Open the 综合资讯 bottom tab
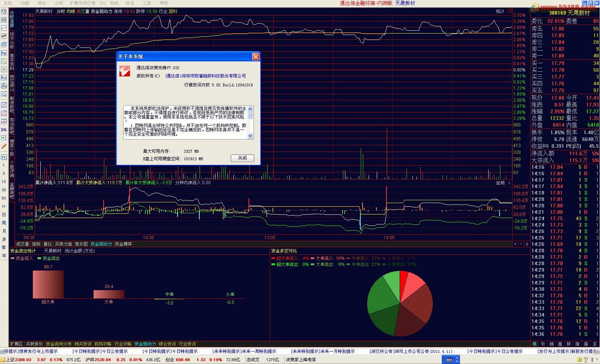Screen dimensions: 600x364 point(167,344)
